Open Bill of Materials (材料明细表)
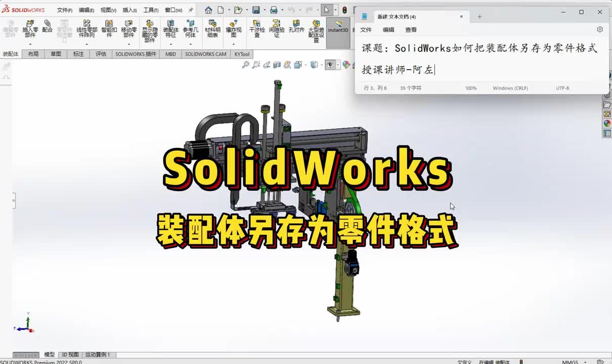This screenshot has height=364, width=612. pyautogui.click(x=212, y=29)
